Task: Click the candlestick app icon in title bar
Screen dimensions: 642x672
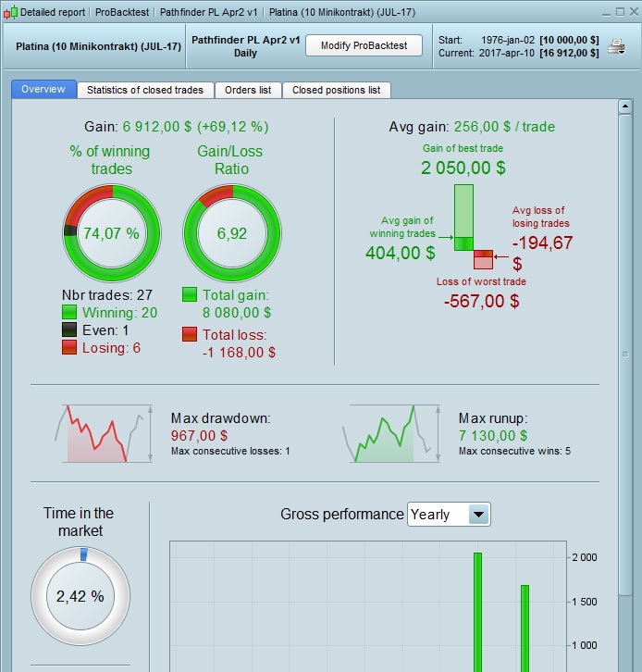Action: [11, 12]
